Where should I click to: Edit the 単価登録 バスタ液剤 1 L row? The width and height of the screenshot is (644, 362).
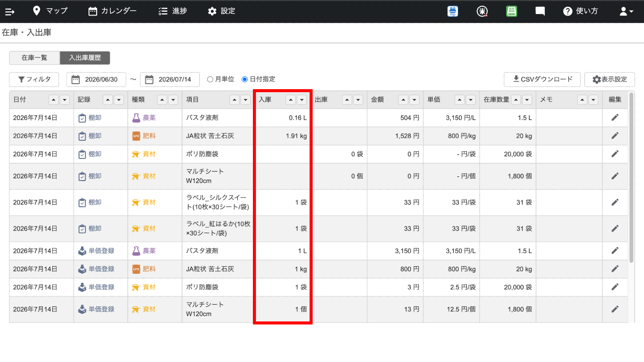pos(615,251)
